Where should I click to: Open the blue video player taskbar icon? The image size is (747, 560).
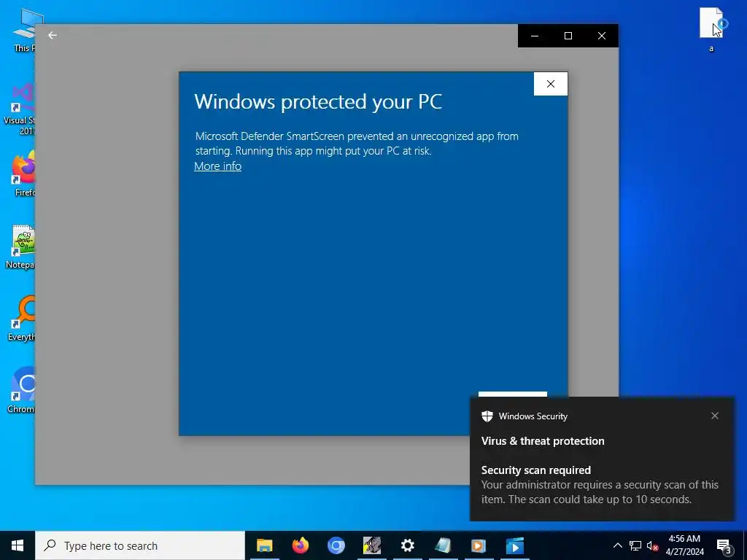coord(514,545)
